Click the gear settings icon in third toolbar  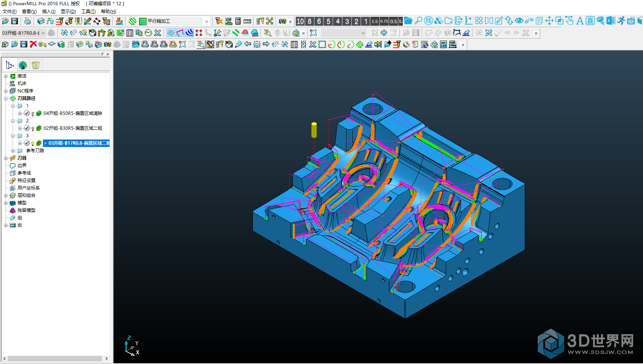[x=257, y=44]
